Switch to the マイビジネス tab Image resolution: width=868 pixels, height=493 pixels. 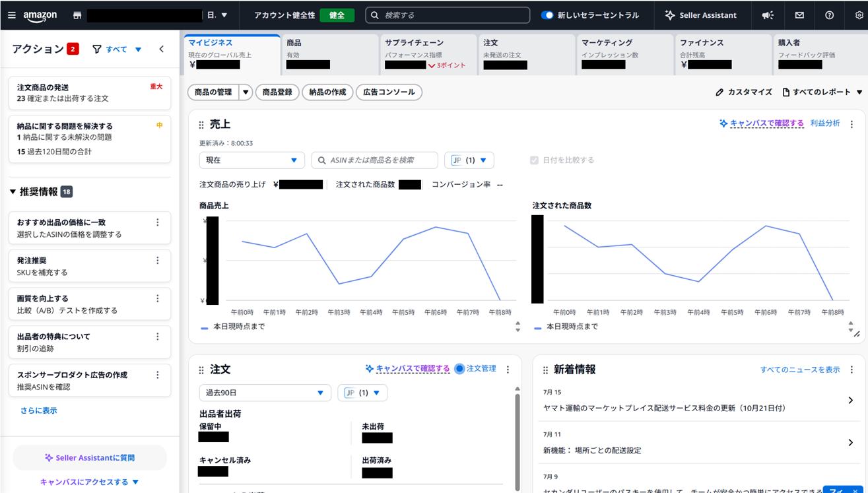(231, 53)
